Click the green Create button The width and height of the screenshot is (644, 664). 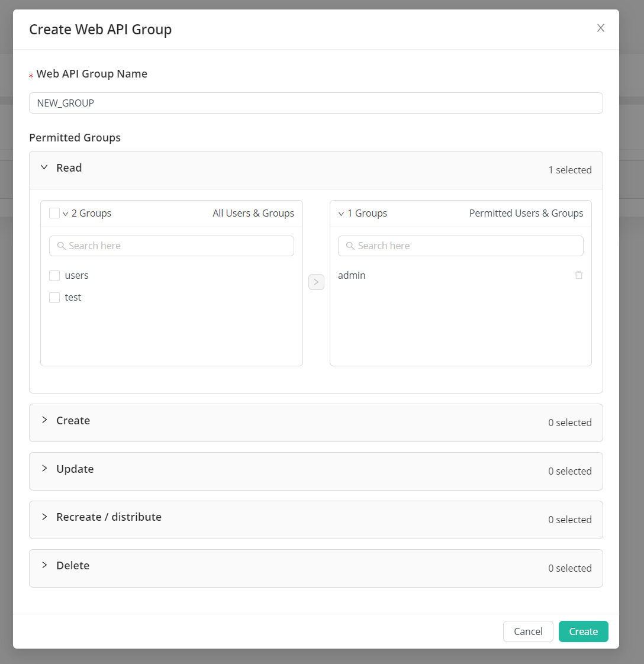click(583, 631)
